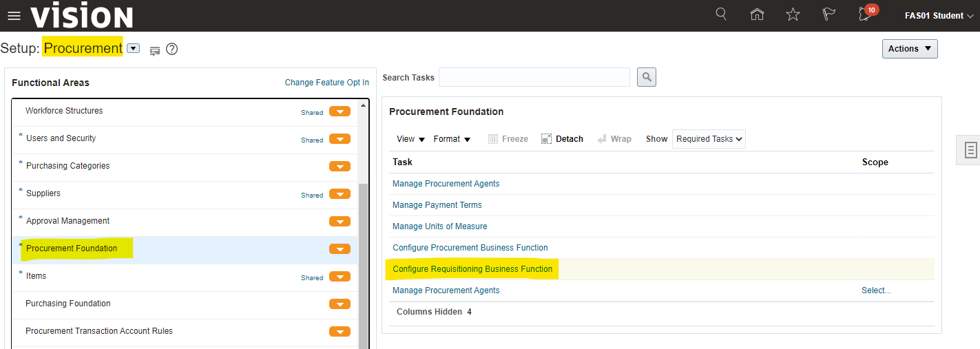This screenshot has width=980, height=349.
Task: Click in the Search Tasks text field
Action: (x=534, y=77)
